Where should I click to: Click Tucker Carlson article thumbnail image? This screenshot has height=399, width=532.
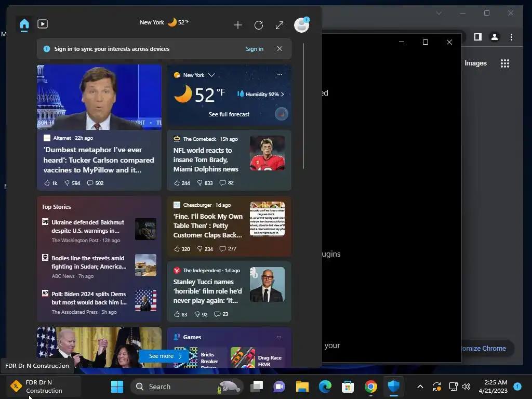tap(99, 97)
